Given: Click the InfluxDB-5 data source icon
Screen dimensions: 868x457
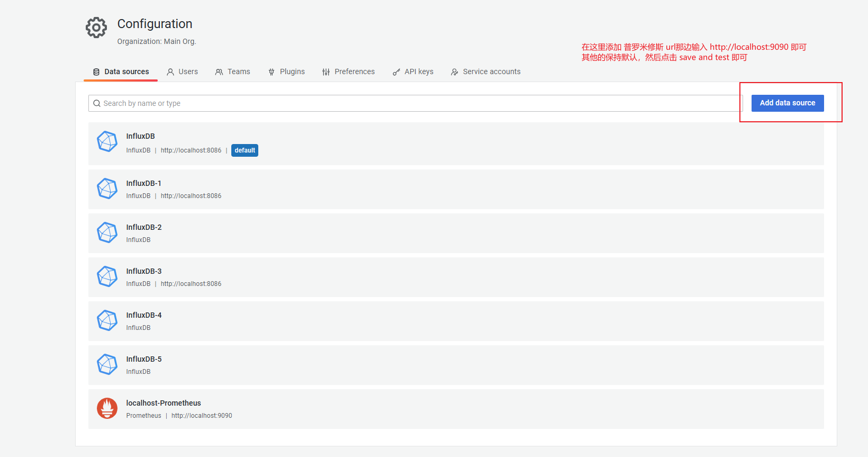Looking at the screenshot, I should pyautogui.click(x=107, y=364).
